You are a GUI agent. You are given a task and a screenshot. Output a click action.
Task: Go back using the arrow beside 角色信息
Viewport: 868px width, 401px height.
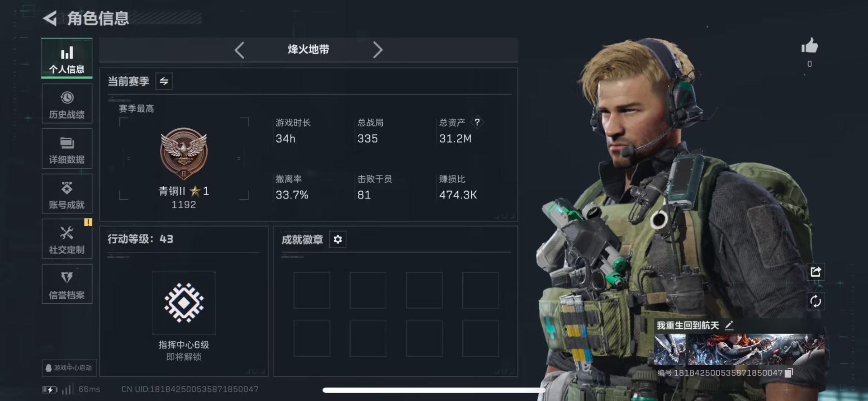(50, 19)
